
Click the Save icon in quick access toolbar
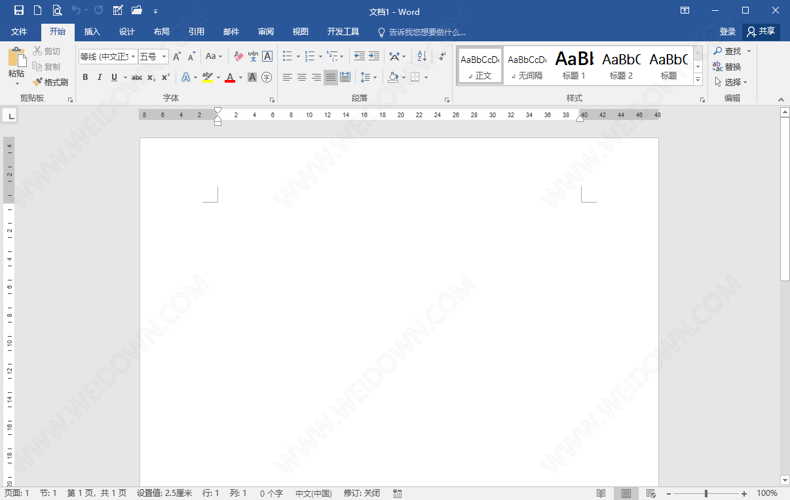pos(18,11)
